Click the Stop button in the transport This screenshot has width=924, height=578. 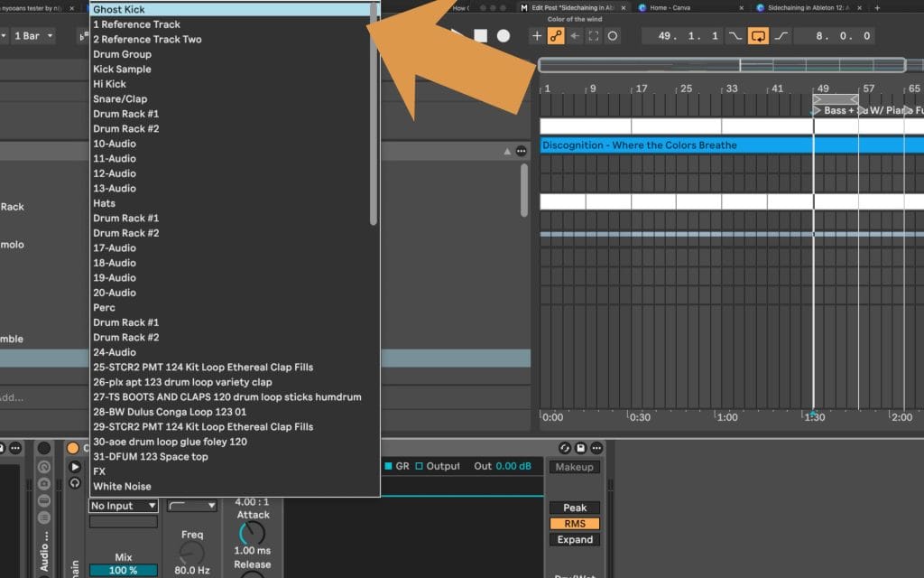481,36
